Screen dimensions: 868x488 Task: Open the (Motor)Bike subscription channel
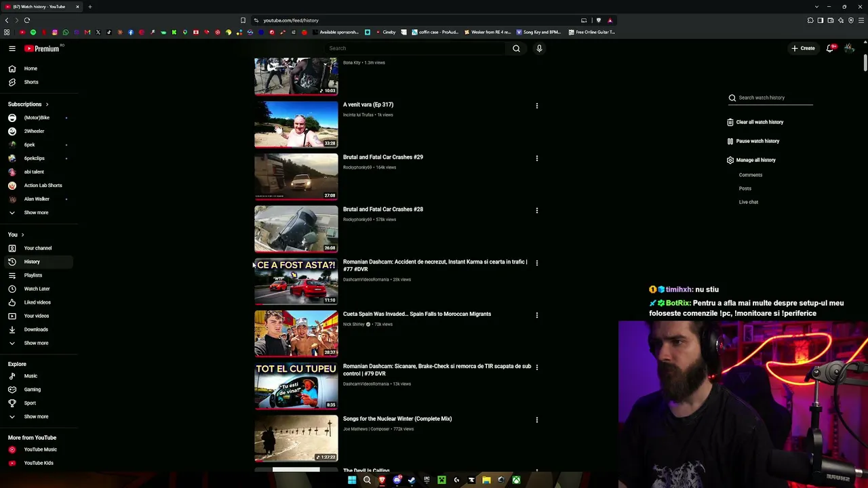click(x=38, y=118)
